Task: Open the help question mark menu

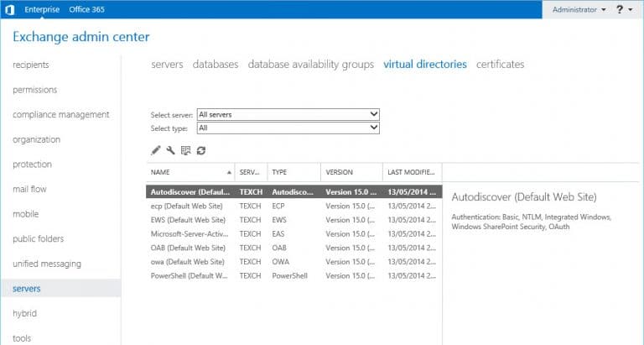Action: coord(624,9)
